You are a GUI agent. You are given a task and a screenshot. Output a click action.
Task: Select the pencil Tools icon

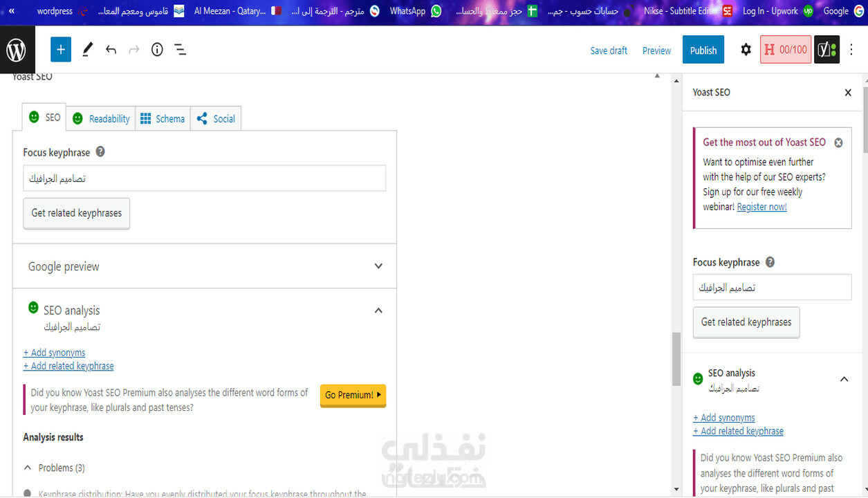(88, 50)
